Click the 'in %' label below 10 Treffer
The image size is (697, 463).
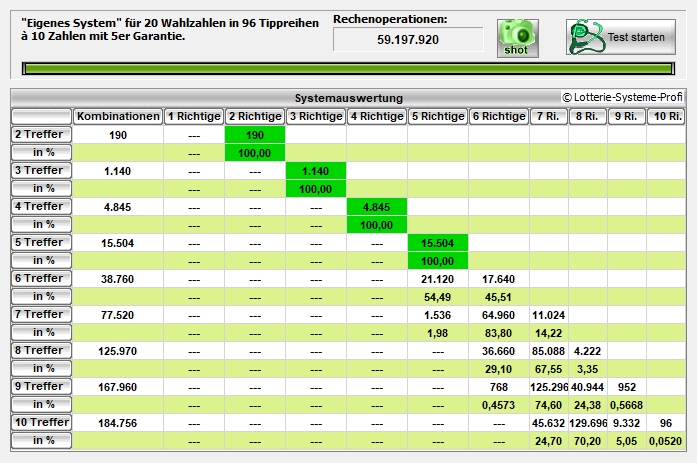coord(41,440)
